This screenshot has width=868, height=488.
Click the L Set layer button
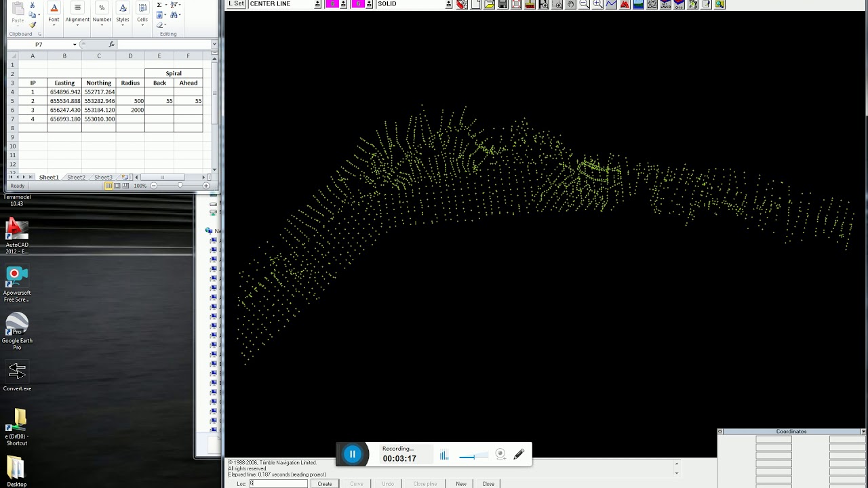tap(236, 4)
